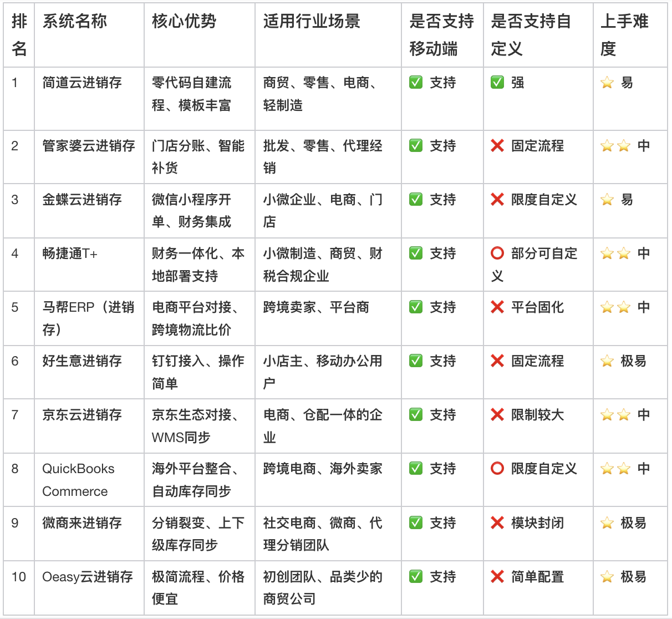Click the star icon in 简道云进销存 row
The image size is (672, 619).
point(607,83)
